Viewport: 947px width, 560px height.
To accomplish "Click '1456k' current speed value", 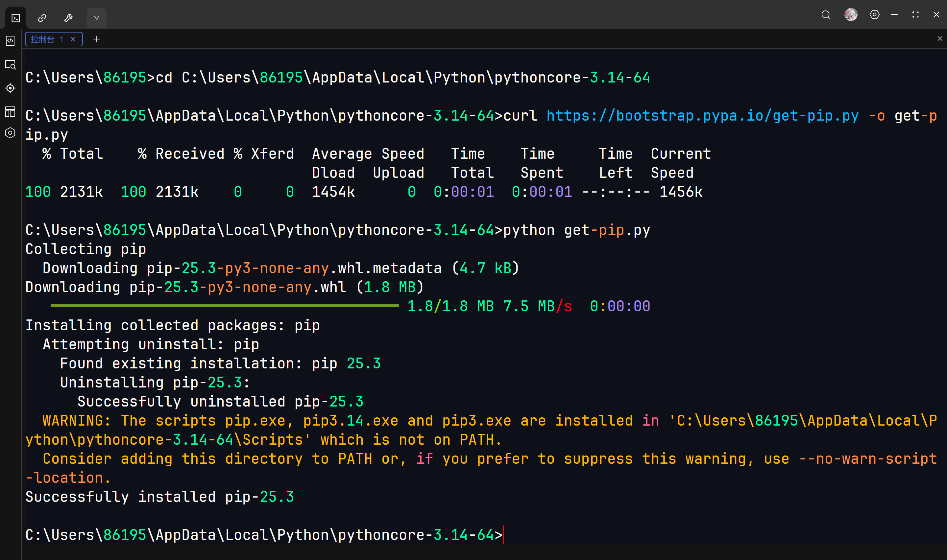I will [x=681, y=192].
